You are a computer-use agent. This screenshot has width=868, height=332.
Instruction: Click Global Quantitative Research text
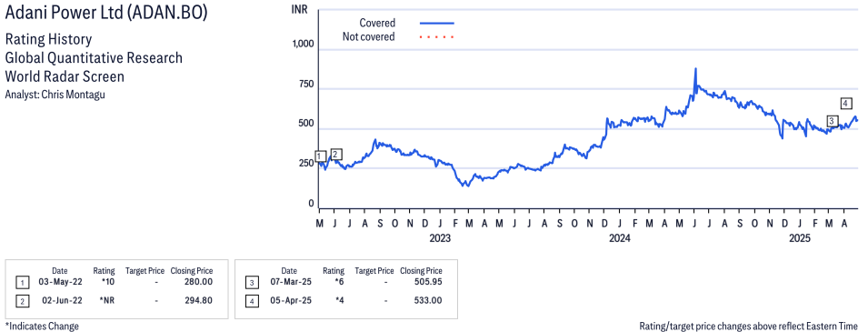tap(94, 57)
